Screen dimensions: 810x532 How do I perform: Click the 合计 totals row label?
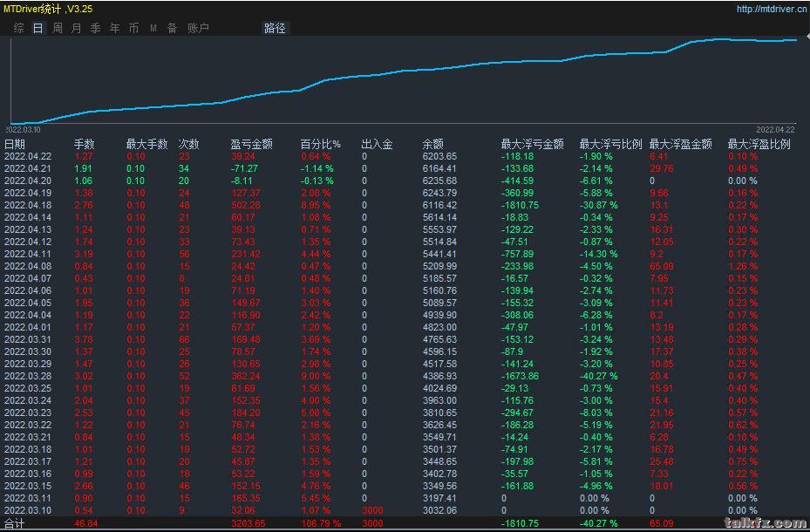tap(15, 523)
